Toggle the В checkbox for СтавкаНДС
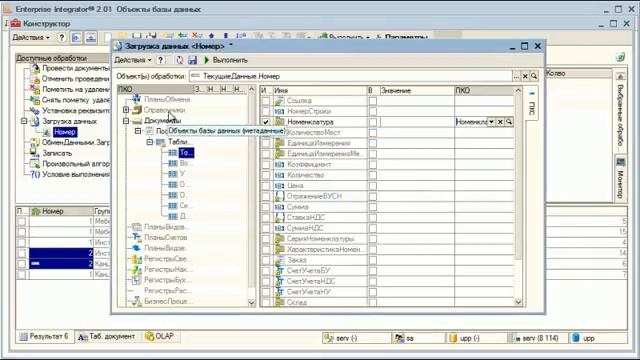This screenshot has height=360, width=640. (x=373, y=218)
